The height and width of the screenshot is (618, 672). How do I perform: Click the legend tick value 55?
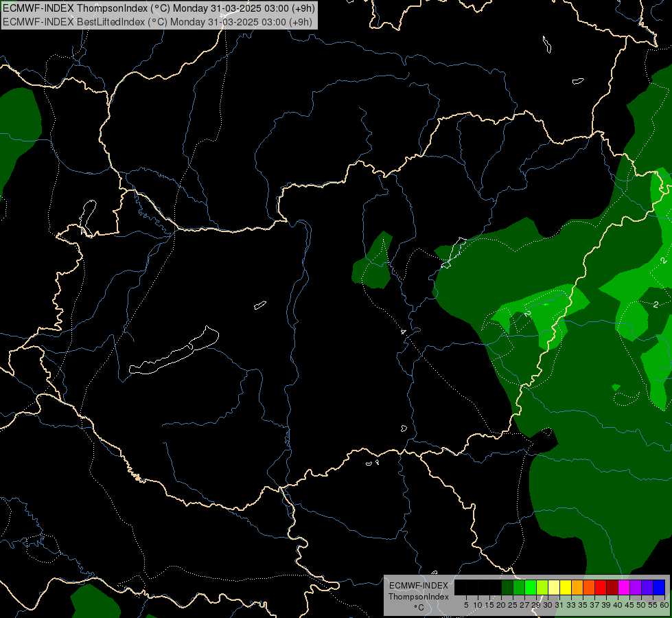point(653,605)
